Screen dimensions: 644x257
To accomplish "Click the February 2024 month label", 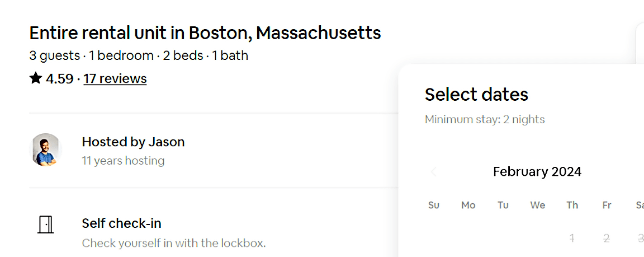I will (x=537, y=171).
